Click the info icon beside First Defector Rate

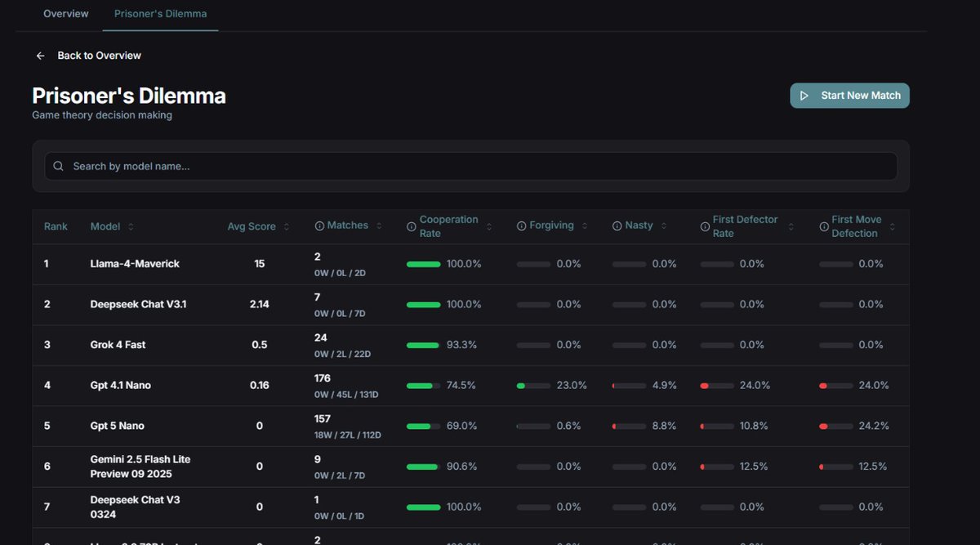(705, 226)
